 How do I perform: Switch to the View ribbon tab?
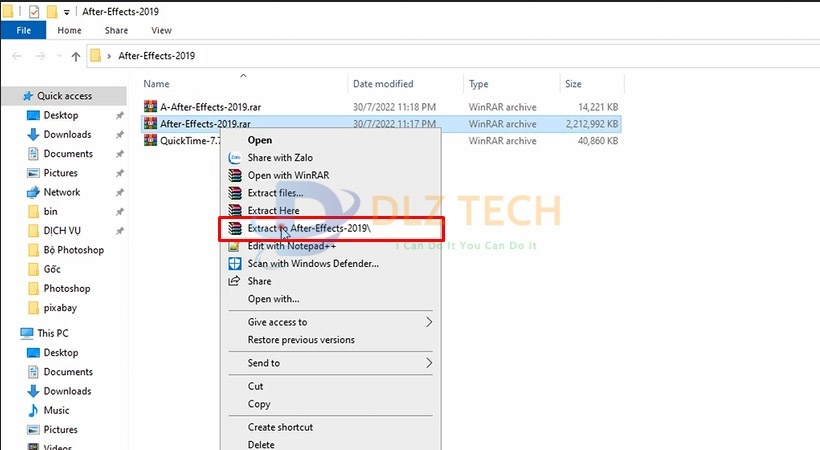pos(161,30)
